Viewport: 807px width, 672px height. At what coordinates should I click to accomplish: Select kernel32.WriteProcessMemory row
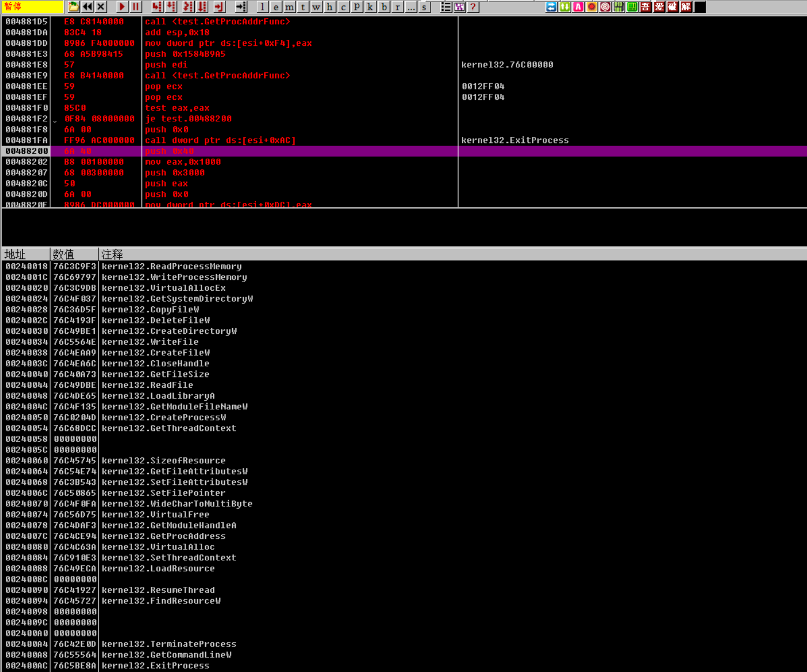pos(404,277)
